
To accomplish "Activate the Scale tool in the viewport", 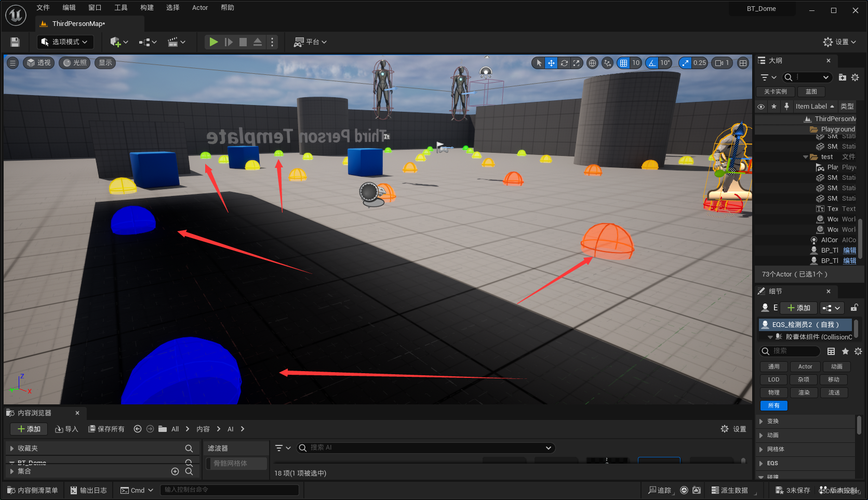I will coord(577,63).
